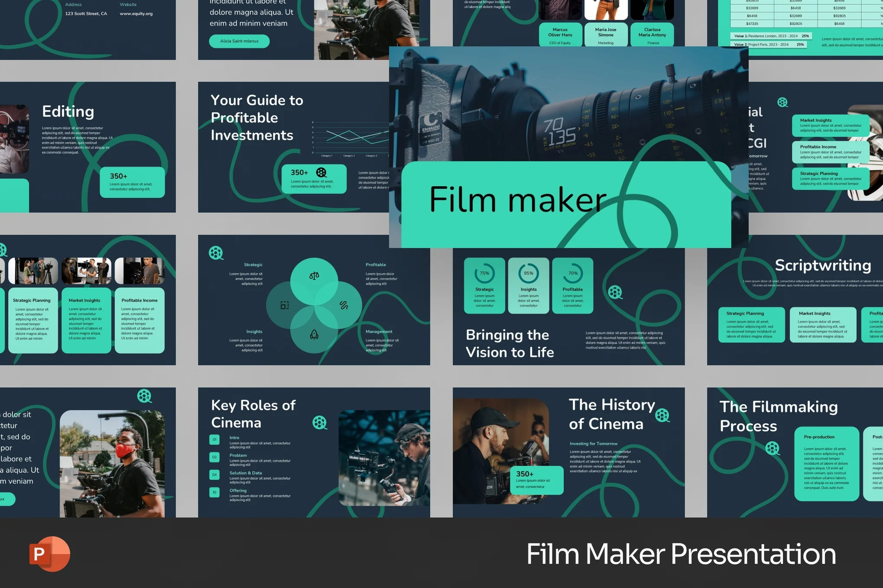This screenshot has height=588, width=883.
Task: Click the PowerPoint logo icon
Action: click(x=49, y=554)
